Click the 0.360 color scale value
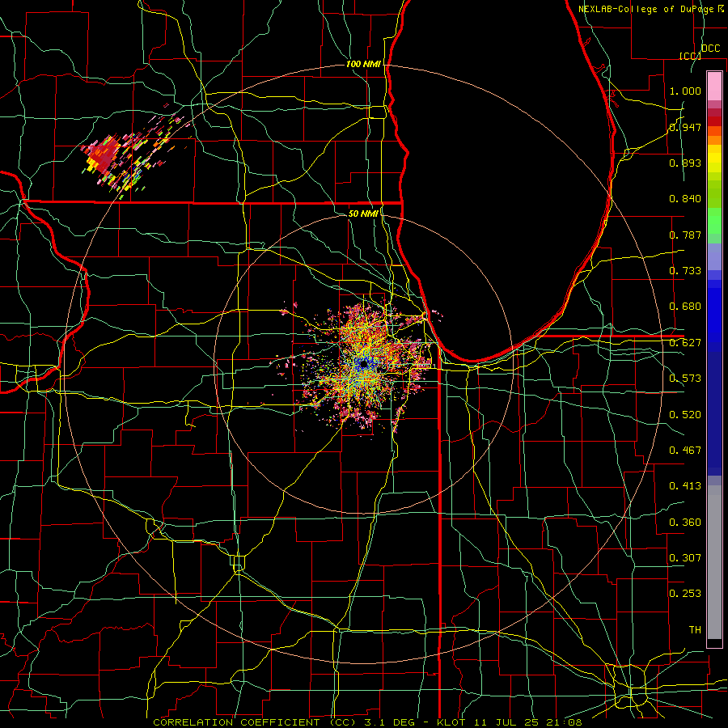This screenshot has width=728, height=728. click(x=685, y=522)
